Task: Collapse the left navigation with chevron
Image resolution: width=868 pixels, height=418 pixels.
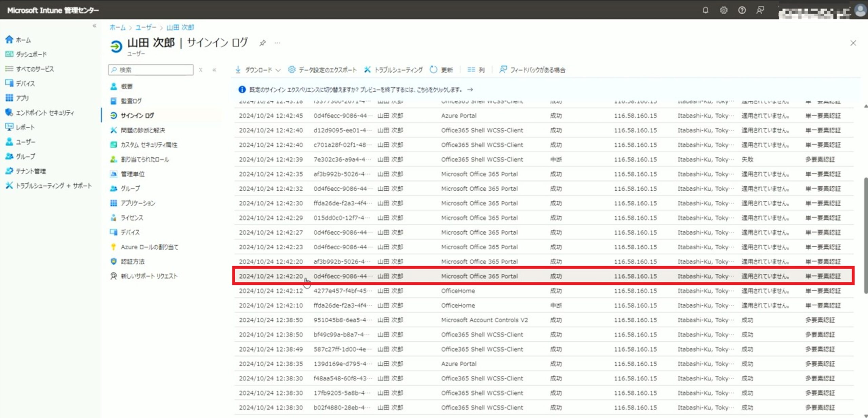Action: coord(94,25)
